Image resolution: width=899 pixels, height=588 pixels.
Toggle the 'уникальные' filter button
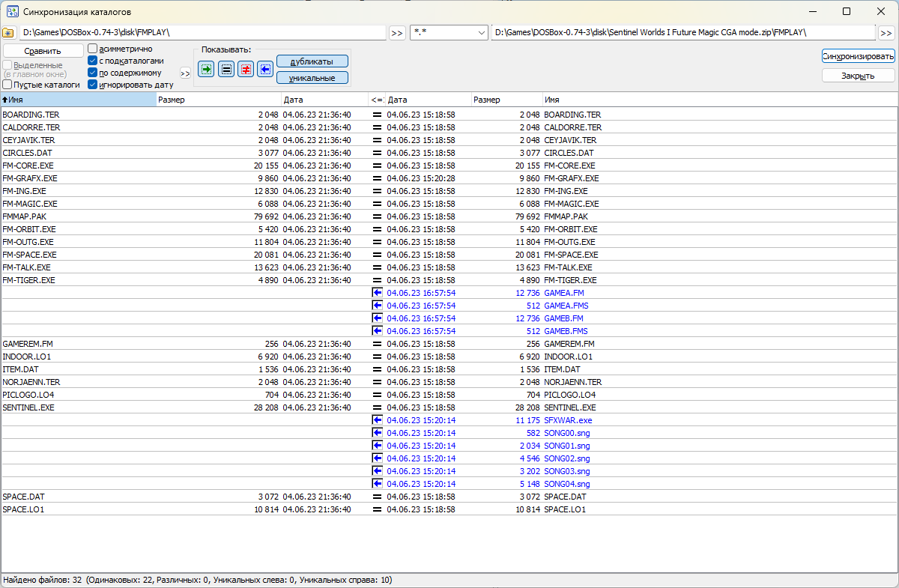click(312, 77)
